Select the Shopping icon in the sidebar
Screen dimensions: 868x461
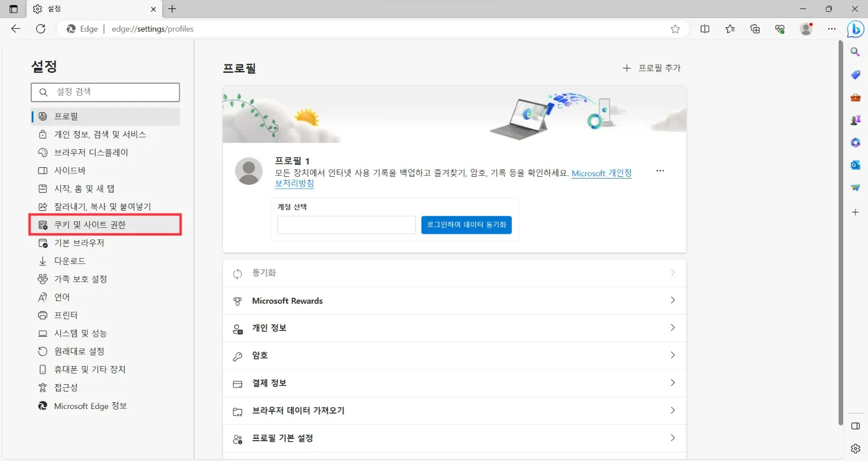coord(855,75)
